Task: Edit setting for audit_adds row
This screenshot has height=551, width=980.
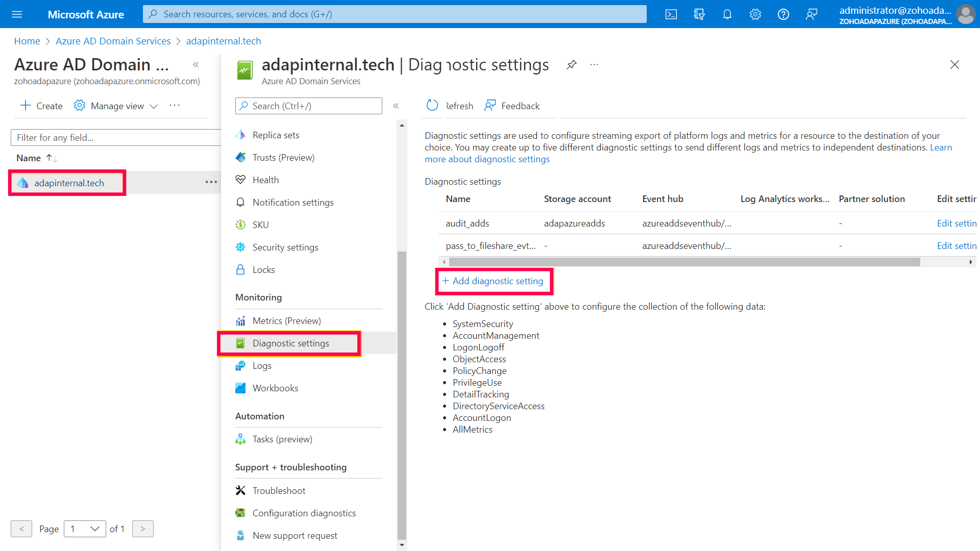Action: tap(956, 223)
